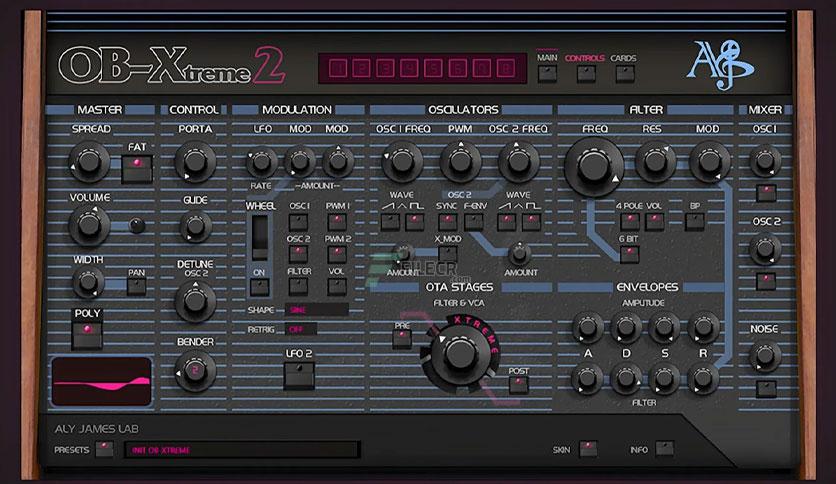Click the SKIN button
Image resolution: width=836 pixels, height=484 pixels.
pyautogui.click(x=588, y=449)
